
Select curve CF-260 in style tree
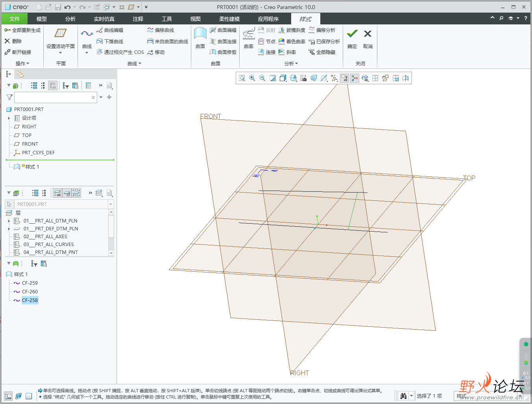click(30, 292)
